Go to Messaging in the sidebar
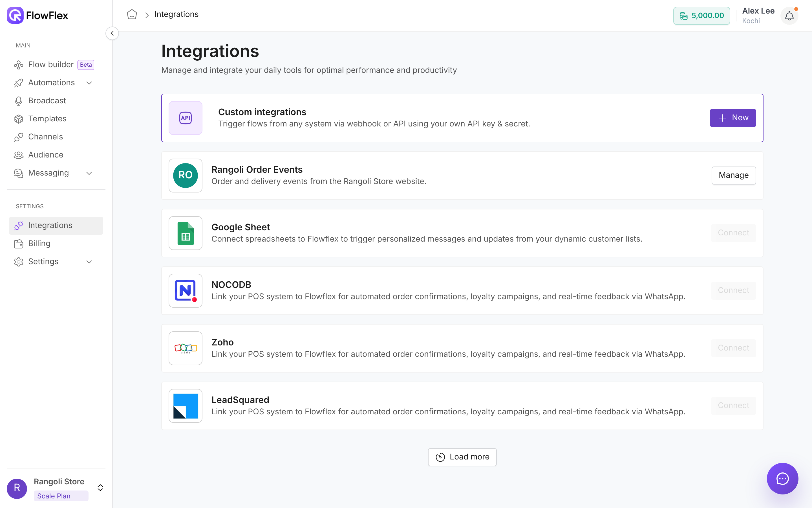 [x=56, y=173]
